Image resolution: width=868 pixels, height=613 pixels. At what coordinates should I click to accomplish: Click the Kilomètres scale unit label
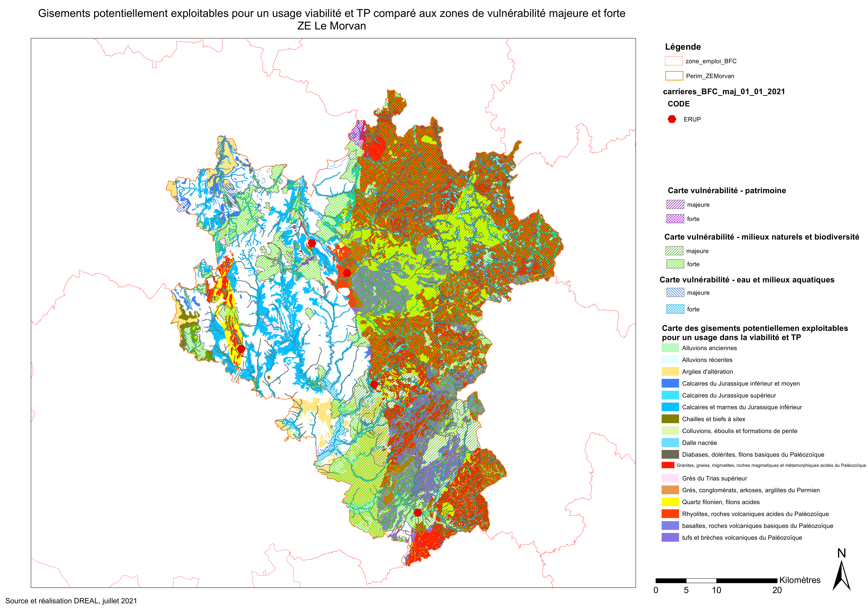800,580
